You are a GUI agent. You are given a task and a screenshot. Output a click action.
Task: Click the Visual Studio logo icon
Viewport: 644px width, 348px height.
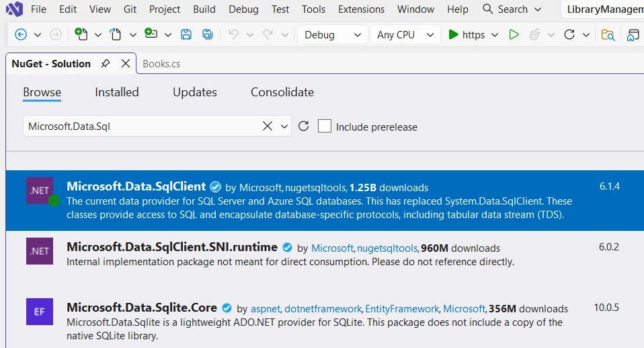pyautogui.click(x=14, y=9)
